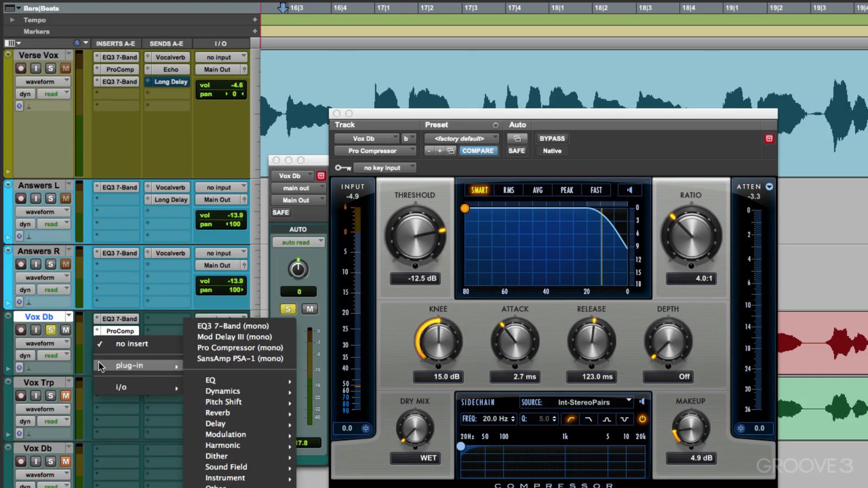868x488 pixels.
Task: Solo the Answers R track
Action: coord(50,264)
